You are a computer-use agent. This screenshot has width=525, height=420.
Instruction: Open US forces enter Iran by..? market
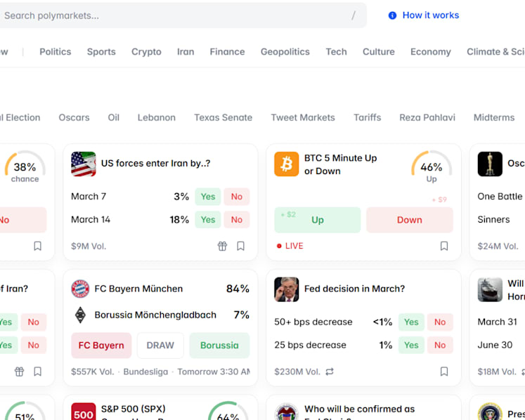pos(156,164)
